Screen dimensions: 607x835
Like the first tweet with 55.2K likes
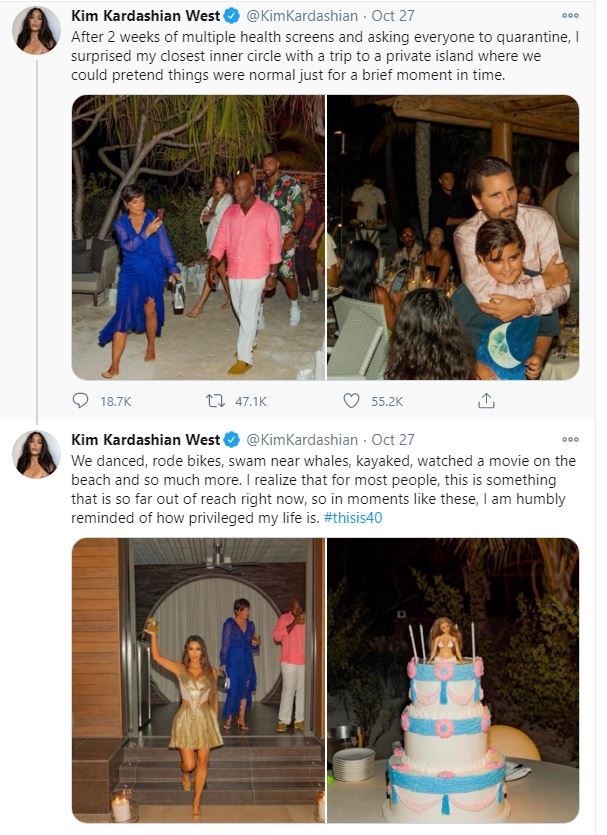tap(351, 401)
